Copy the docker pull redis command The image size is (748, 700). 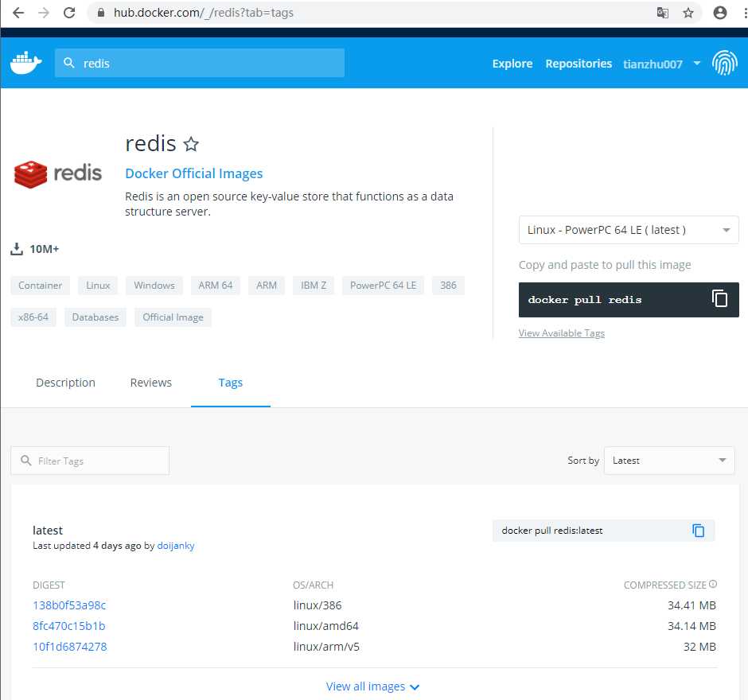point(719,299)
